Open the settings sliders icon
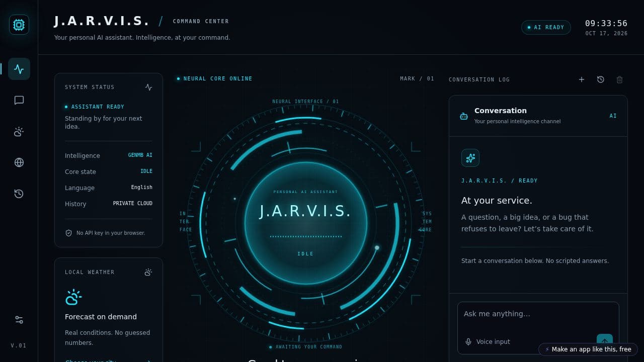 pyautogui.click(x=19, y=320)
